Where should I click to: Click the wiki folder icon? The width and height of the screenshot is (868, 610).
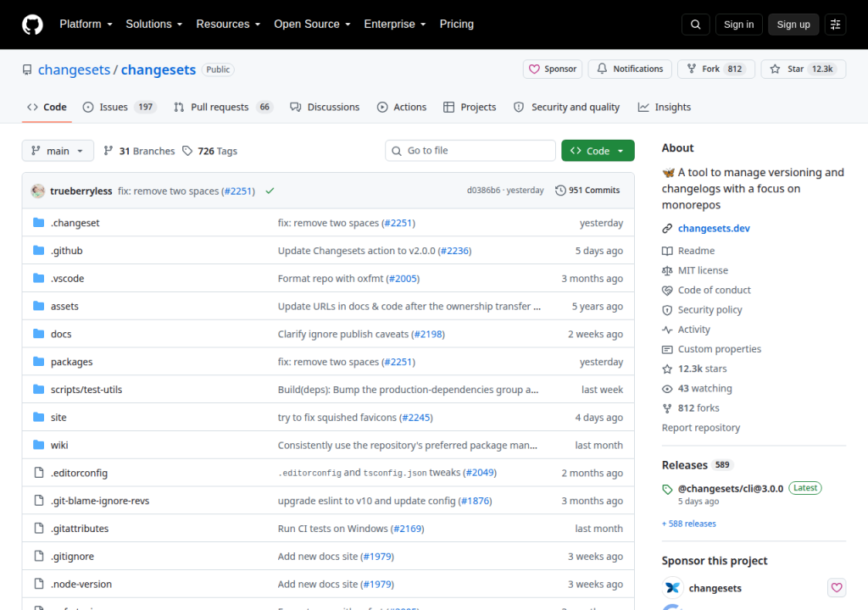(x=38, y=445)
